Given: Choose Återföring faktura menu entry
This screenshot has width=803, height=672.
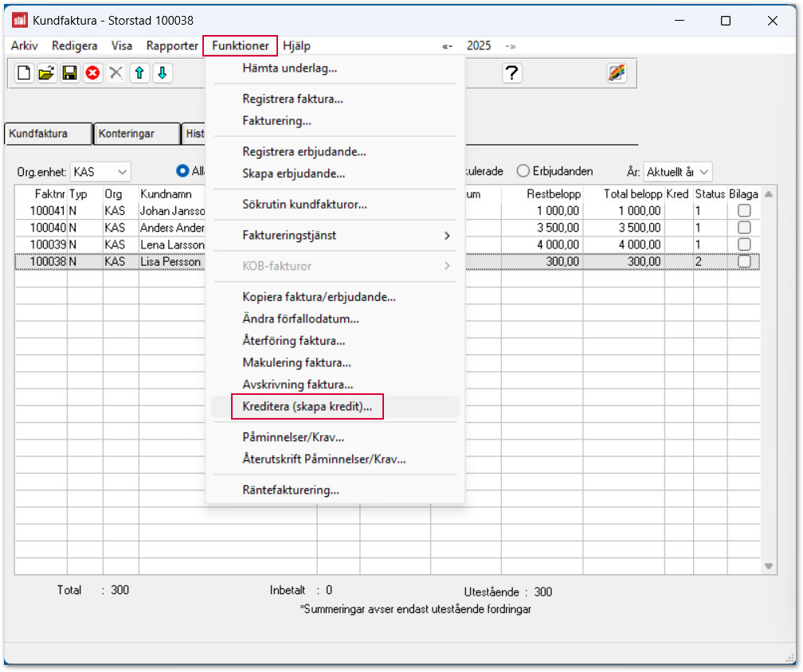Looking at the screenshot, I should coord(335,341).
